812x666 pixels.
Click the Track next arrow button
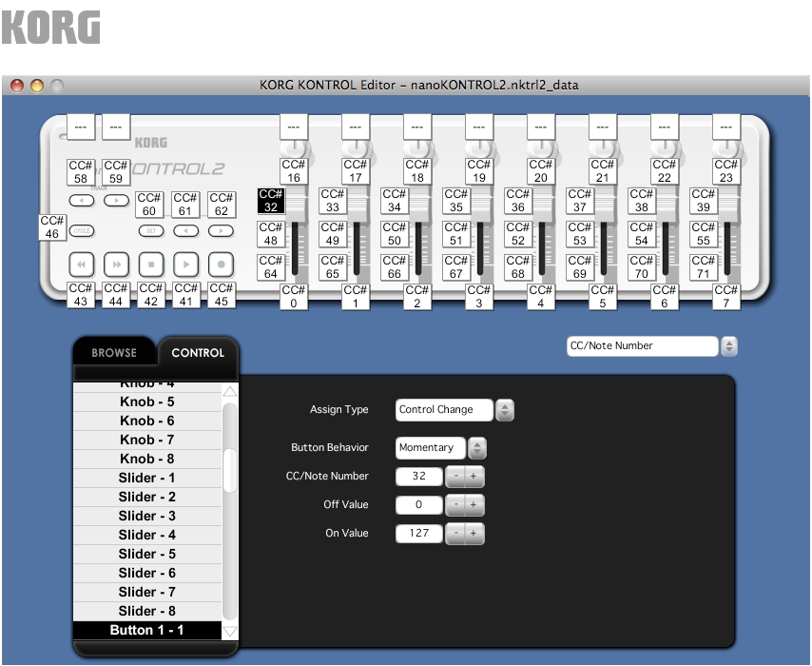tap(117, 201)
